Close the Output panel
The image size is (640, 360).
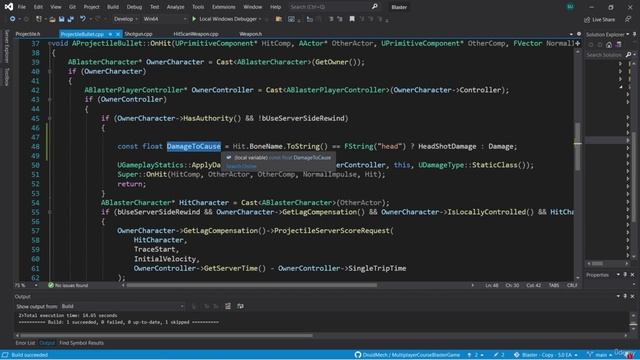click(633, 296)
